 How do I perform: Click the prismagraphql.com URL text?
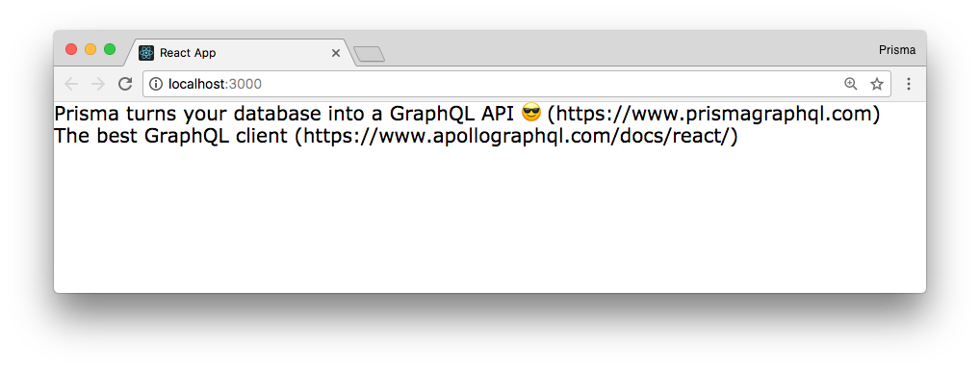[713, 114]
